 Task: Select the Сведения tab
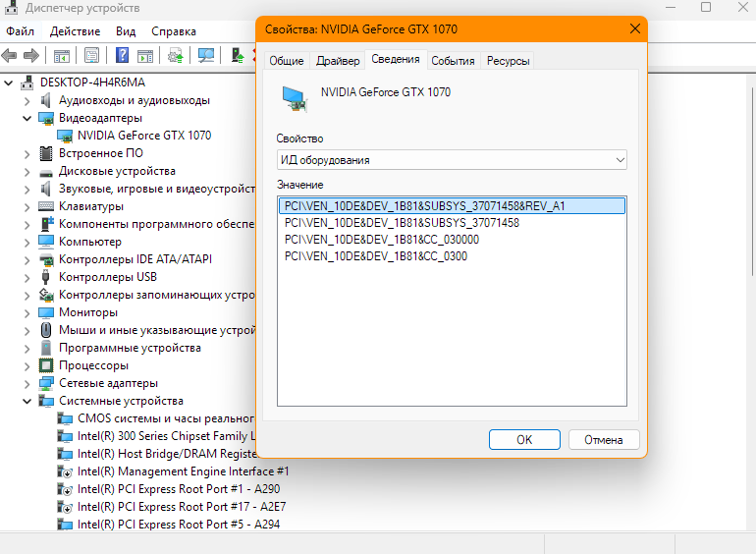[x=396, y=59]
